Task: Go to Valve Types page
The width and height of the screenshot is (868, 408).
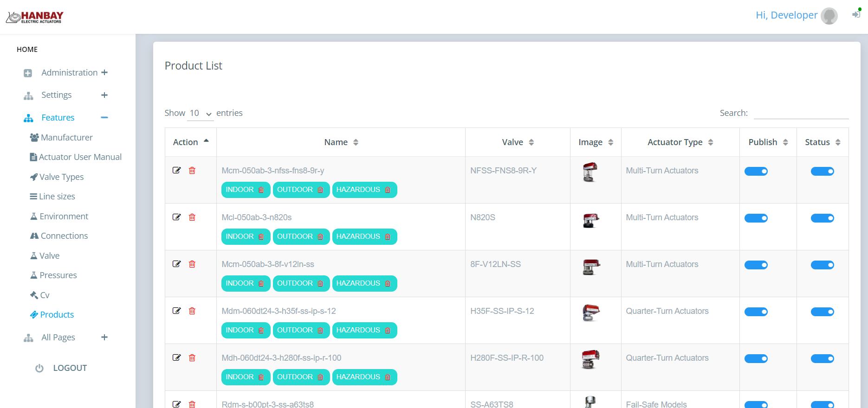Action: coord(57,177)
